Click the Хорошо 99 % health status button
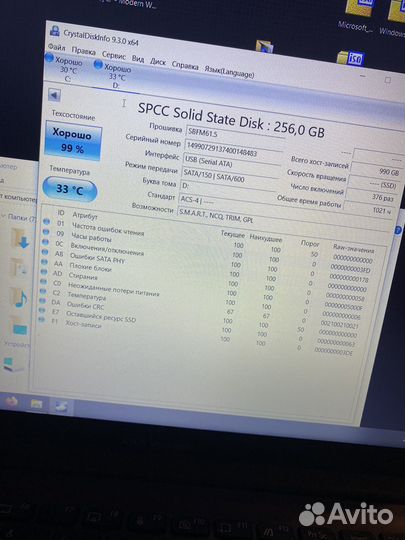The width and height of the screenshot is (405, 540). (x=73, y=141)
